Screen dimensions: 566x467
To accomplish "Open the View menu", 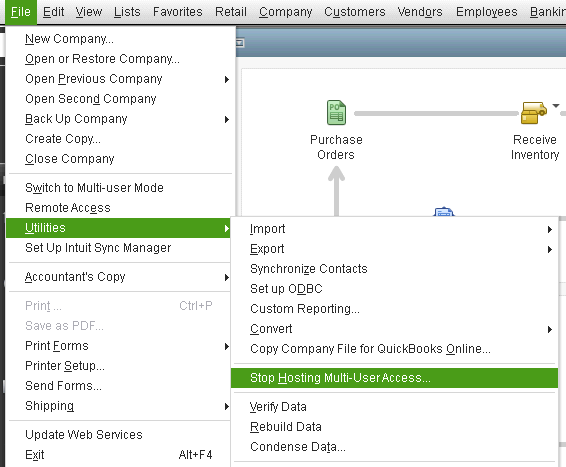I will pos(89,12).
